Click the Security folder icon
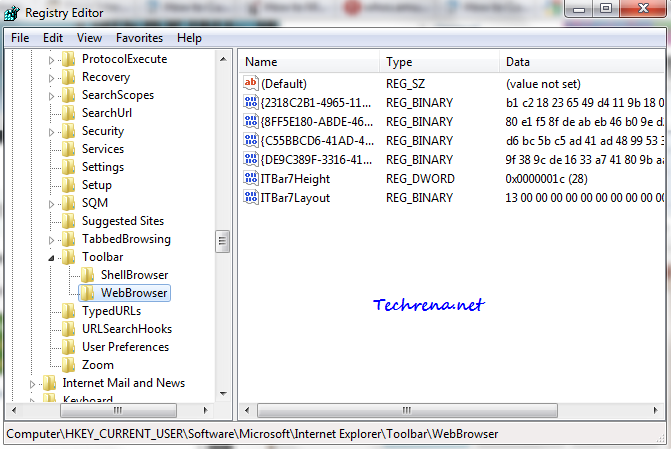Image resolution: width=671 pixels, height=449 pixels. [x=68, y=131]
